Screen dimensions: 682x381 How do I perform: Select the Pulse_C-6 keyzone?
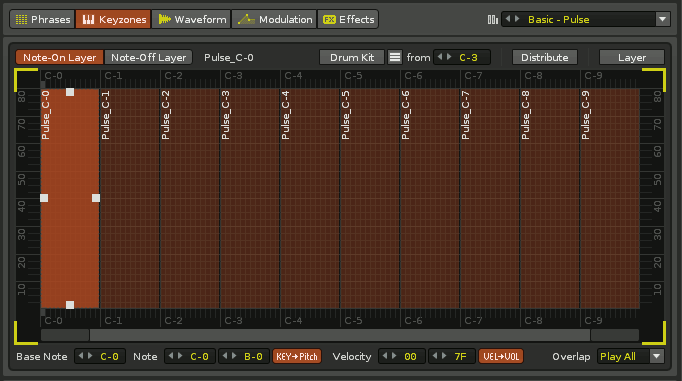430,198
